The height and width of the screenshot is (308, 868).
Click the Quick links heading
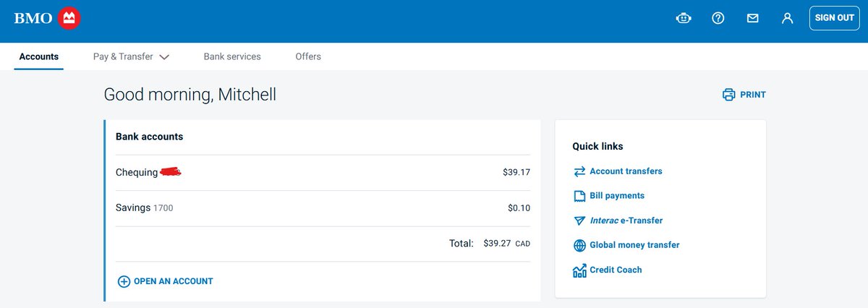pos(597,147)
